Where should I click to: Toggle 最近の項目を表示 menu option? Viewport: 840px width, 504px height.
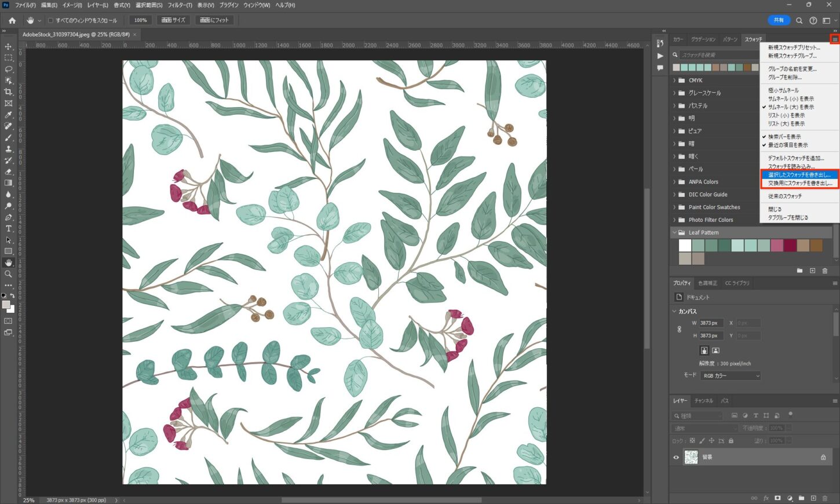click(x=787, y=145)
